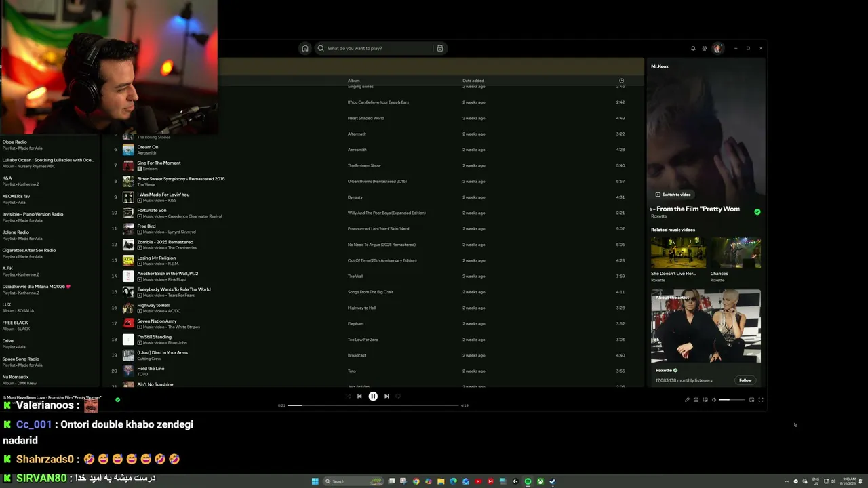Open Jolene Radio in the library
This screenshot has height=488, width=868.
click(50, 235)
